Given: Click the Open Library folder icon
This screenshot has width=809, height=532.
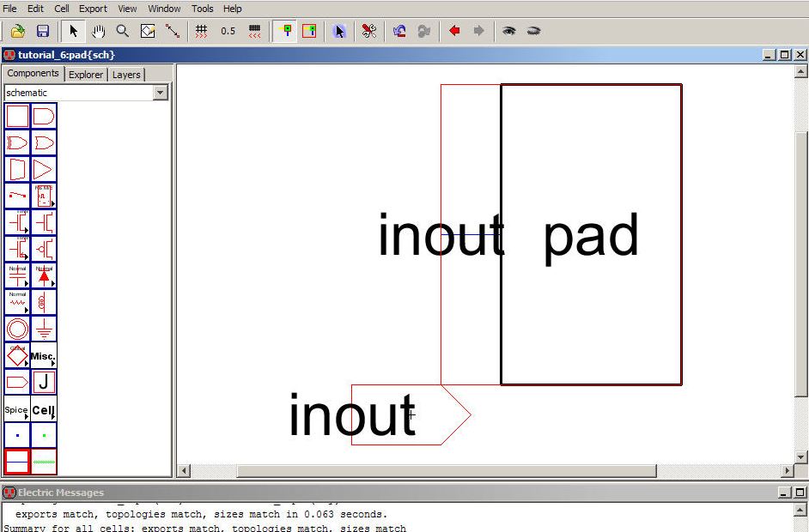Looking at the screenshot, I should [x=18, y=31].
